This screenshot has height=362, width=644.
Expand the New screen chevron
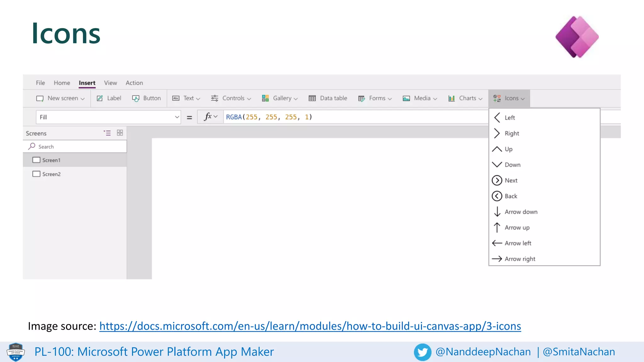point(83,99)
